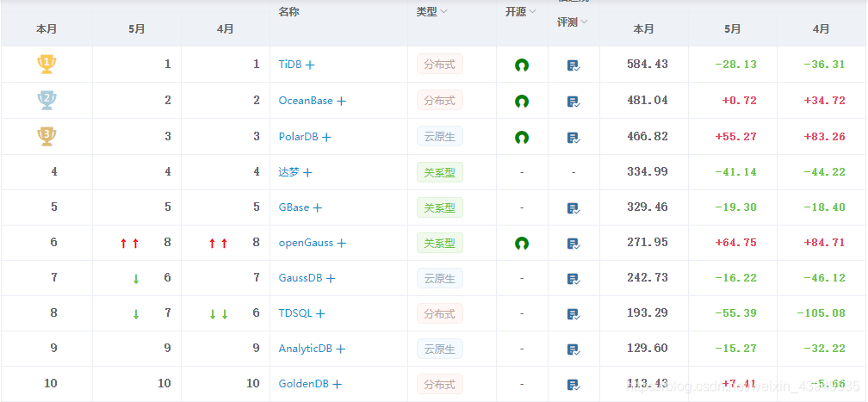Open the PolarDB database link
This screenshot has width=868, height=402.
298,137
